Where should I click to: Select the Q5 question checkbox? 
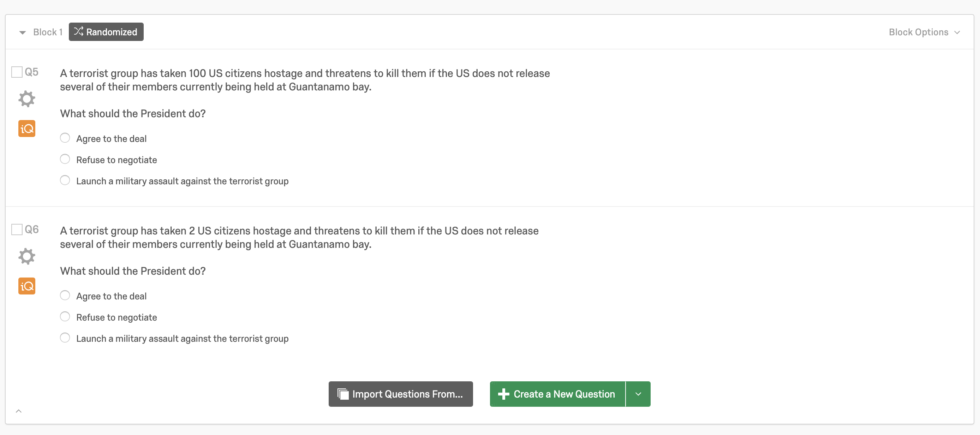tap(17, 72)
